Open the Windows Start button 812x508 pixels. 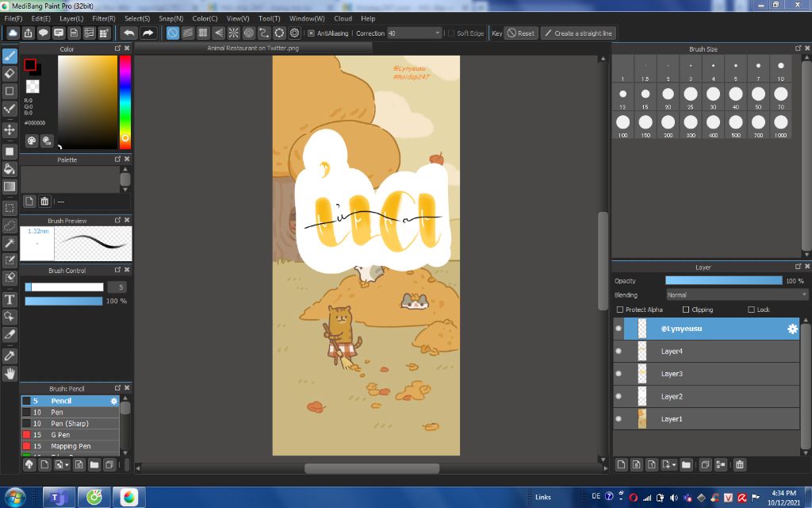tap(14, 498)
